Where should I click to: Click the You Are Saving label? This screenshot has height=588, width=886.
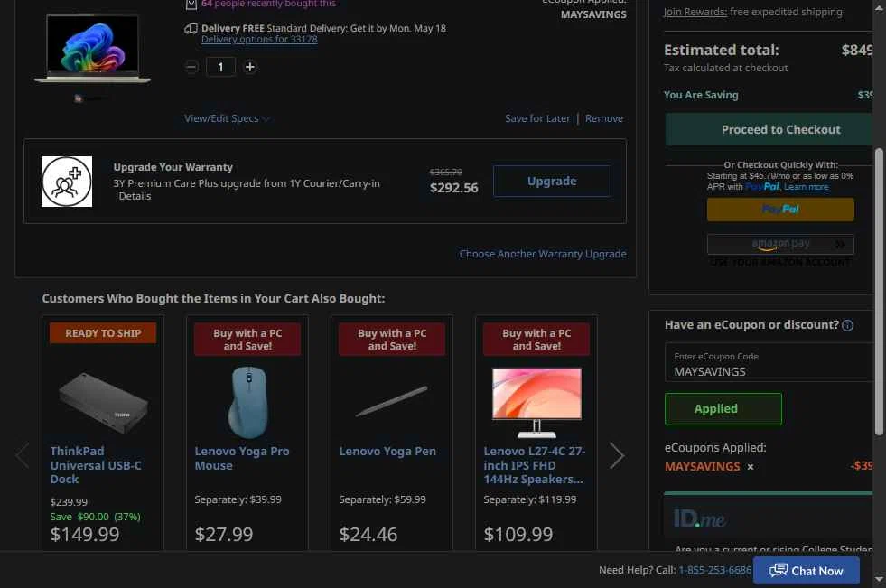pos(701,95)
